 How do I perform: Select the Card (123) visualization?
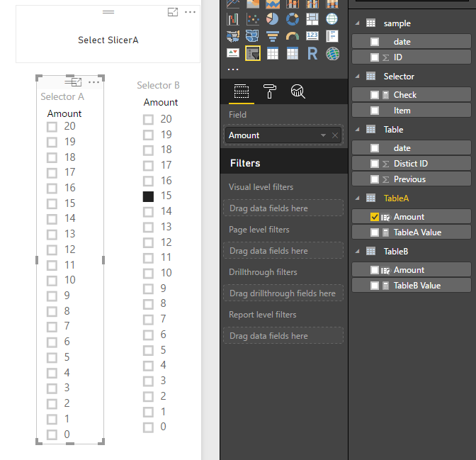coord(312,36)
